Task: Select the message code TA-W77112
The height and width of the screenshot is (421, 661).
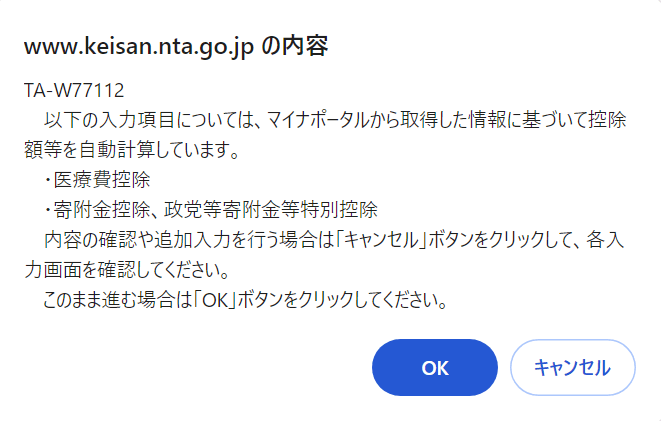Action: (x=73, y=91)
